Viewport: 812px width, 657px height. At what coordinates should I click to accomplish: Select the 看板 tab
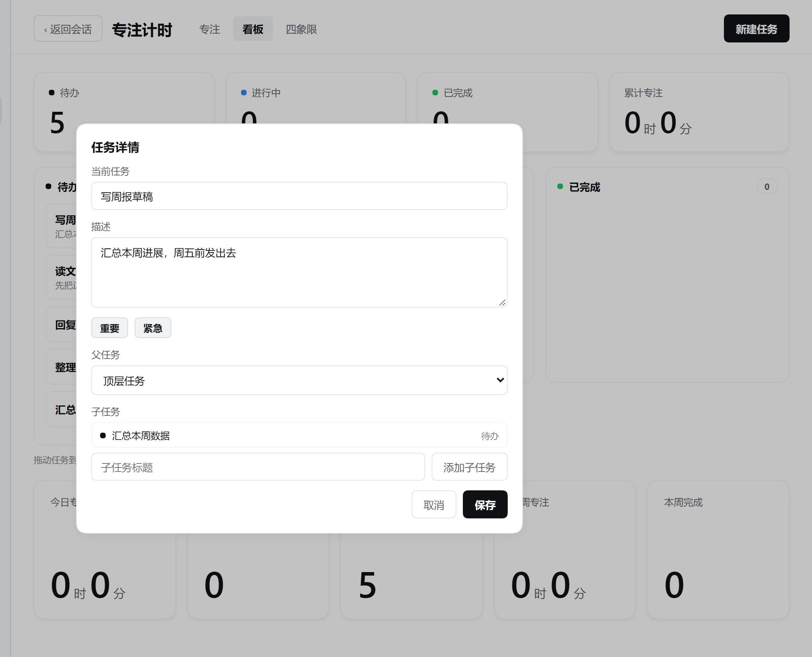(253, 29)
